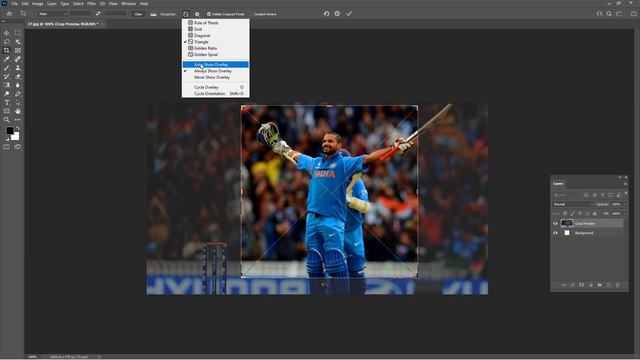Toggle Delete Cropped Pixels checkbox
This screenshot has height=360, width=640.
(x=209, y=14)
